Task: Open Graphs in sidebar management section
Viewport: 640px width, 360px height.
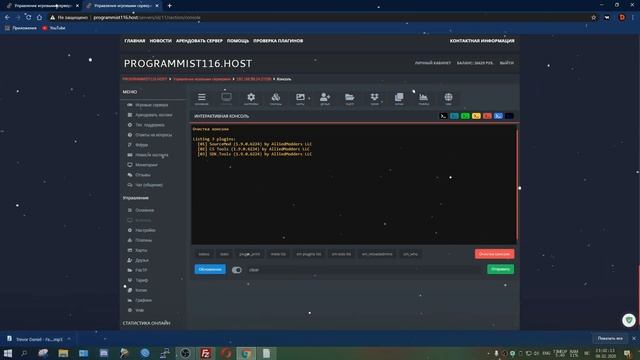Action: click(x=143, y=300)
